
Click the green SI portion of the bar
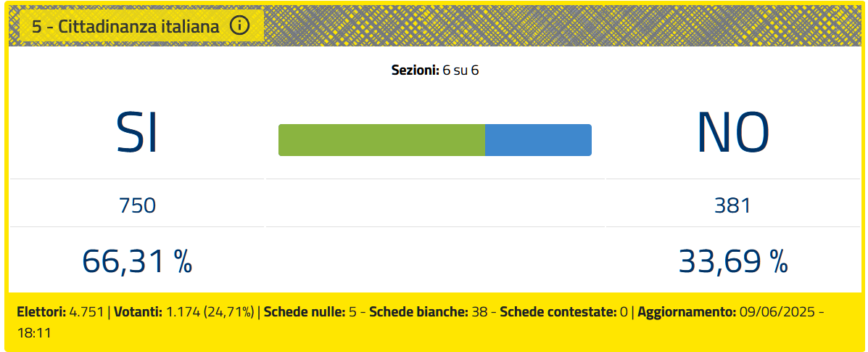click(x=381, y=139)
